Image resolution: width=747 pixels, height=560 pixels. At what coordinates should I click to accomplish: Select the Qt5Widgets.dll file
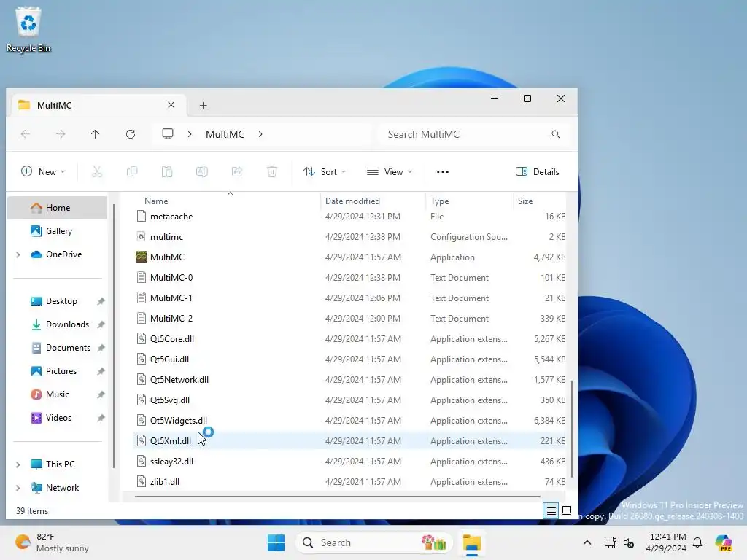350,421
